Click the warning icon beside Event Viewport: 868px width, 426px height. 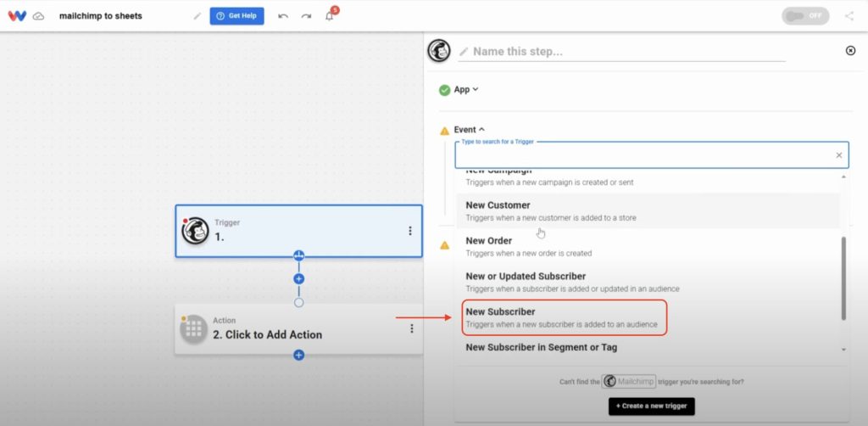(x=444, y=131)
